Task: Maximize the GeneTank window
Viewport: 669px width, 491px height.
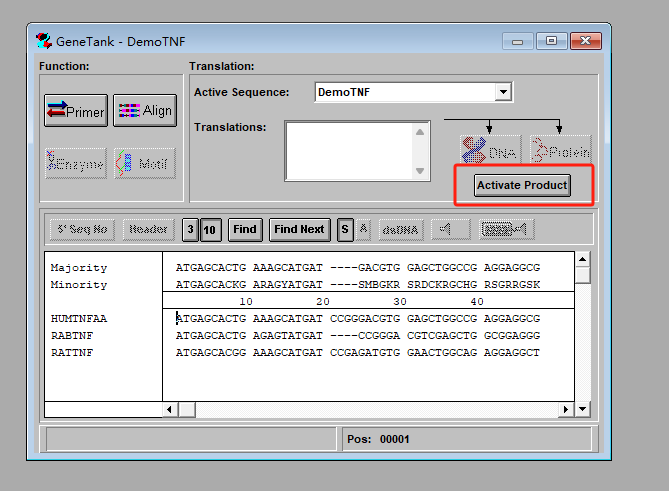Action: pos(551,41)
